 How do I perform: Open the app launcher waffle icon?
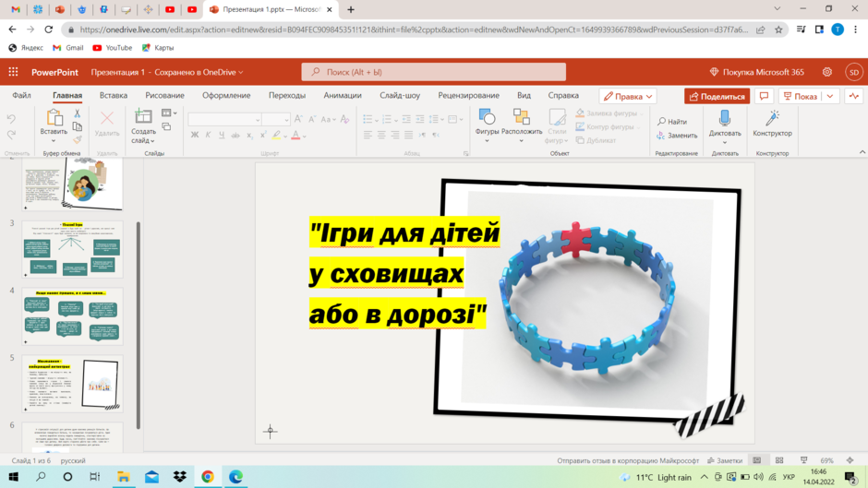13,72
